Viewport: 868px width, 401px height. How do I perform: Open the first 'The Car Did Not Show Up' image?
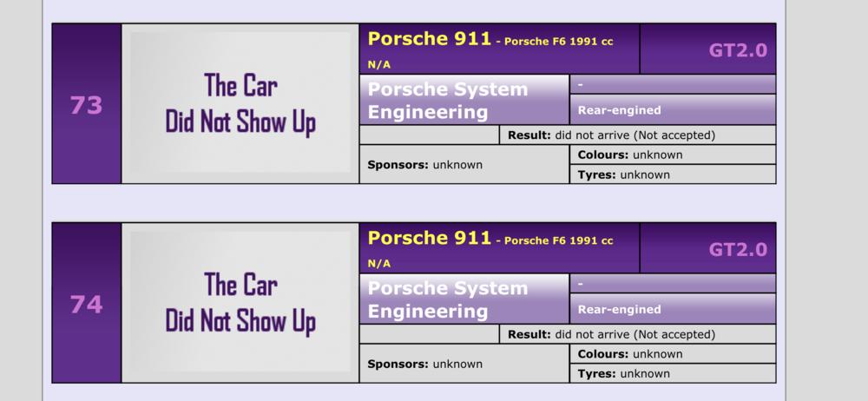[240, 102]
